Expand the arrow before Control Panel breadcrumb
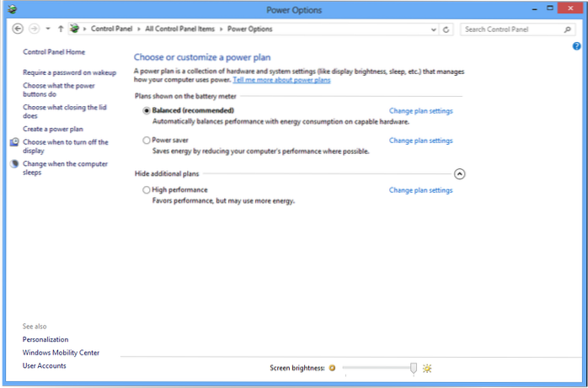The height and width of the screenshot is (388, 588). coord(85,29)
